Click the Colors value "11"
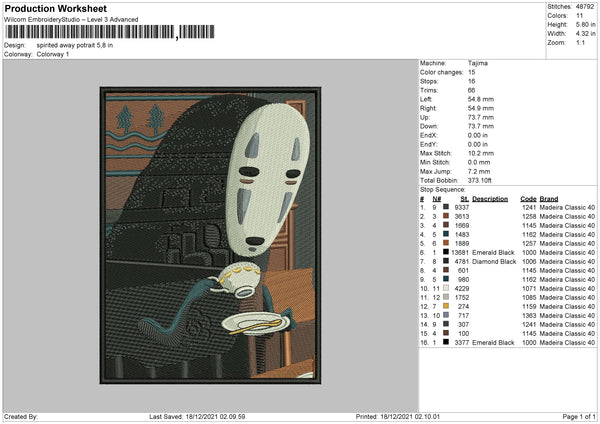This screenshot has height=424, width=600. point(579,16)
